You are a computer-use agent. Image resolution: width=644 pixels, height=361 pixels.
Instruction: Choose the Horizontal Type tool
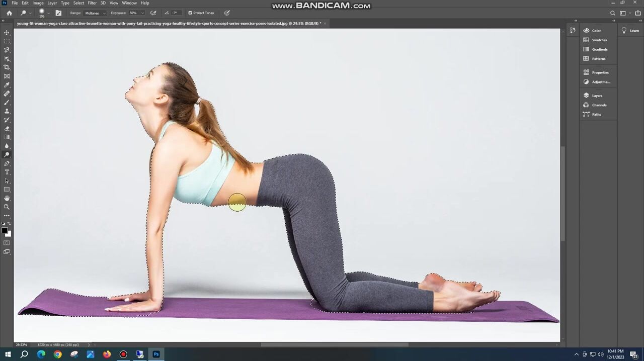pyautogui.click(x=7, y=172)
